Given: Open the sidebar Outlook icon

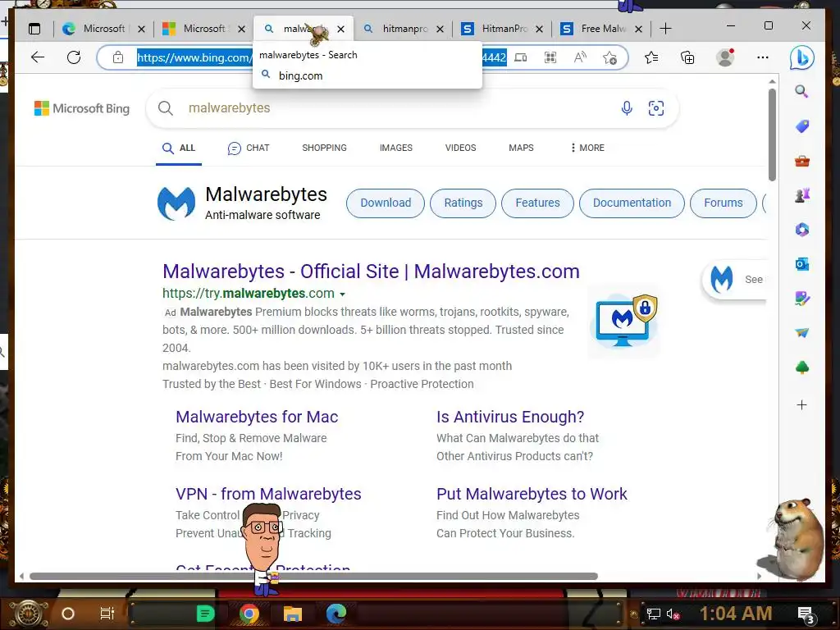Looking at the screenshot, I should coord(802,264).
